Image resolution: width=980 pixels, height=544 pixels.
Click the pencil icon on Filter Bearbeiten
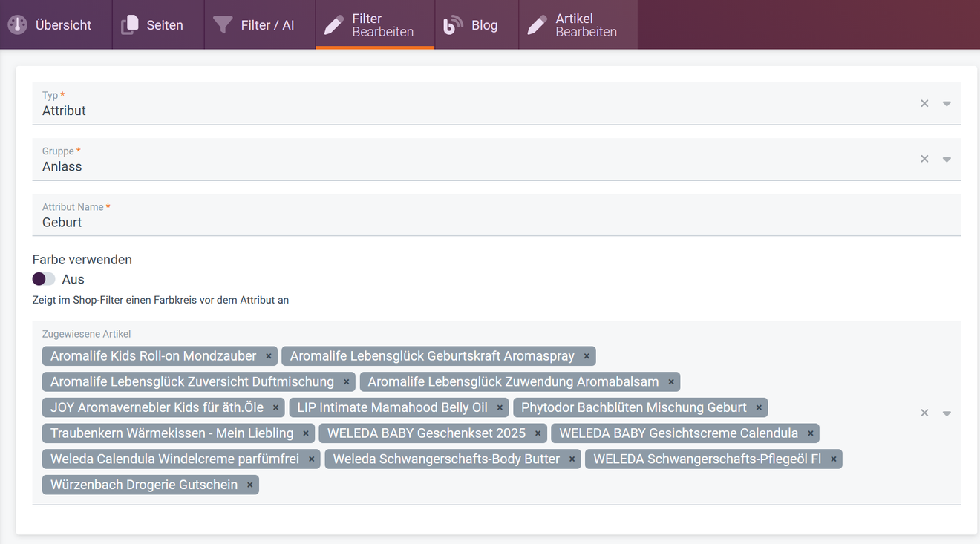[x=333, y=25]
